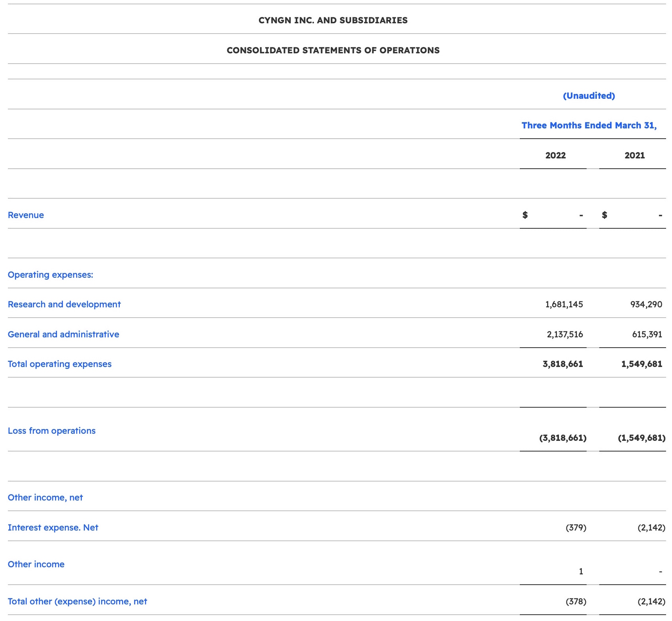Select the bold total 3,818,661

(563, 364)
